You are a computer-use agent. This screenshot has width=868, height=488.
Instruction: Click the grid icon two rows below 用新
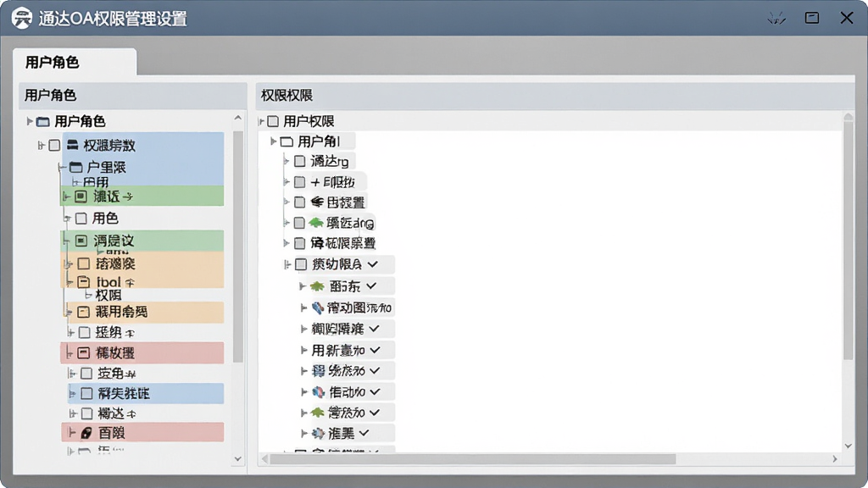319,371
